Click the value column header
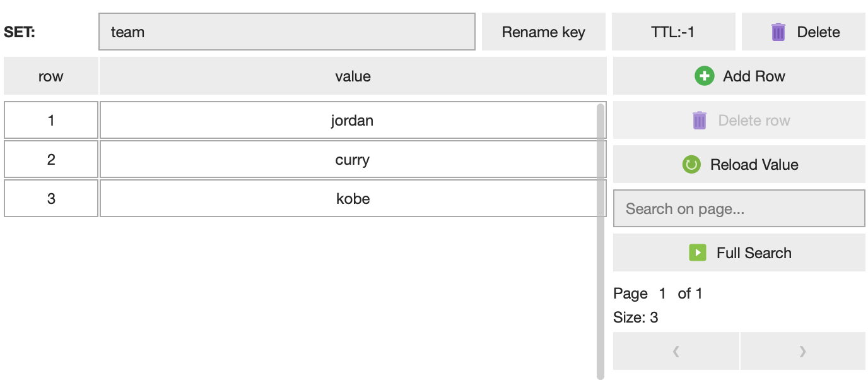The width and height of the screenshot is (868, 380). (x=353, y=76)
